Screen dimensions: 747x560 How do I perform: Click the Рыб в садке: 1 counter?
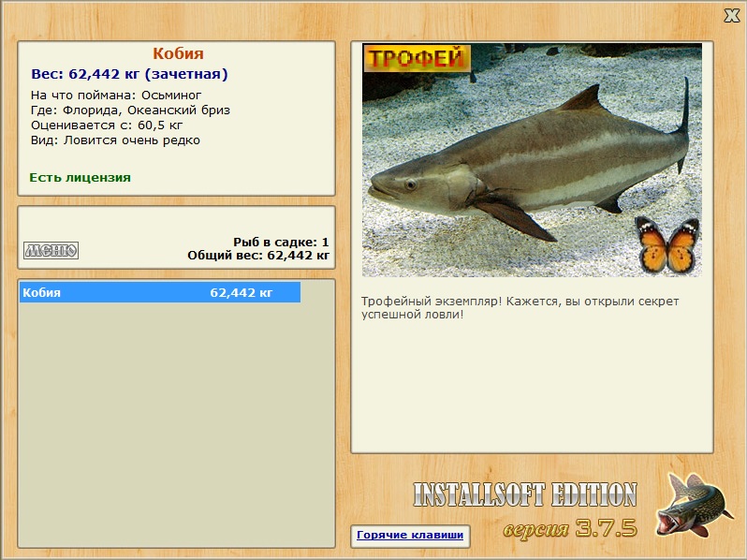point(281,243)
